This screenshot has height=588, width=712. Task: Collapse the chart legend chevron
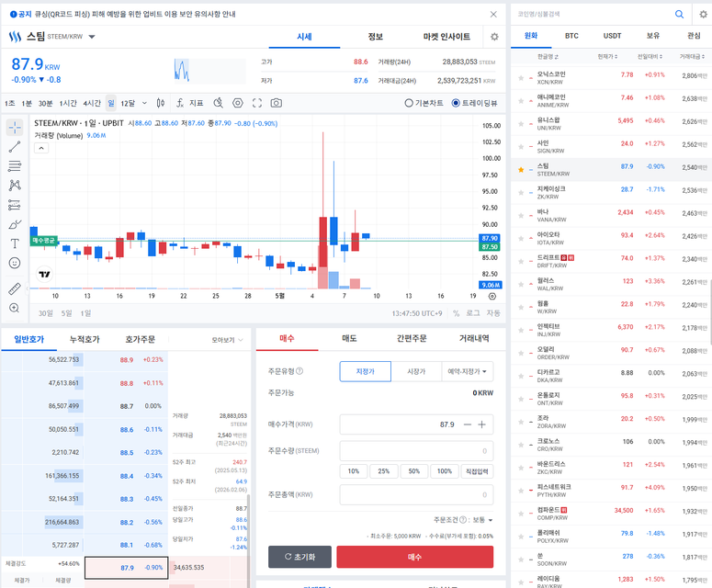click(41, 148)
